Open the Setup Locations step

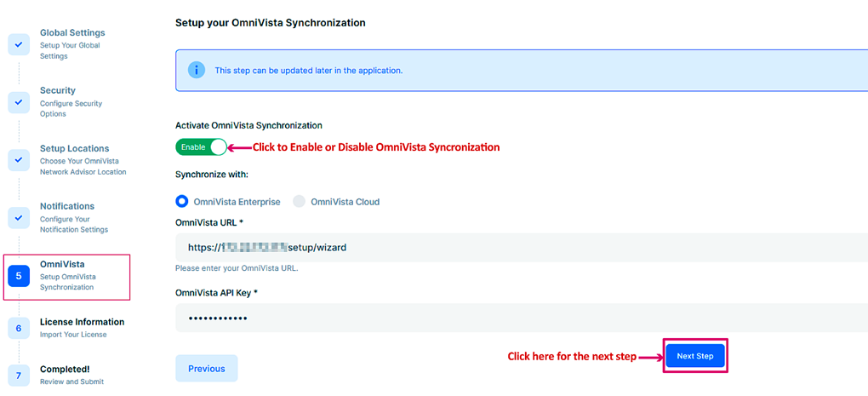point(74,148)
